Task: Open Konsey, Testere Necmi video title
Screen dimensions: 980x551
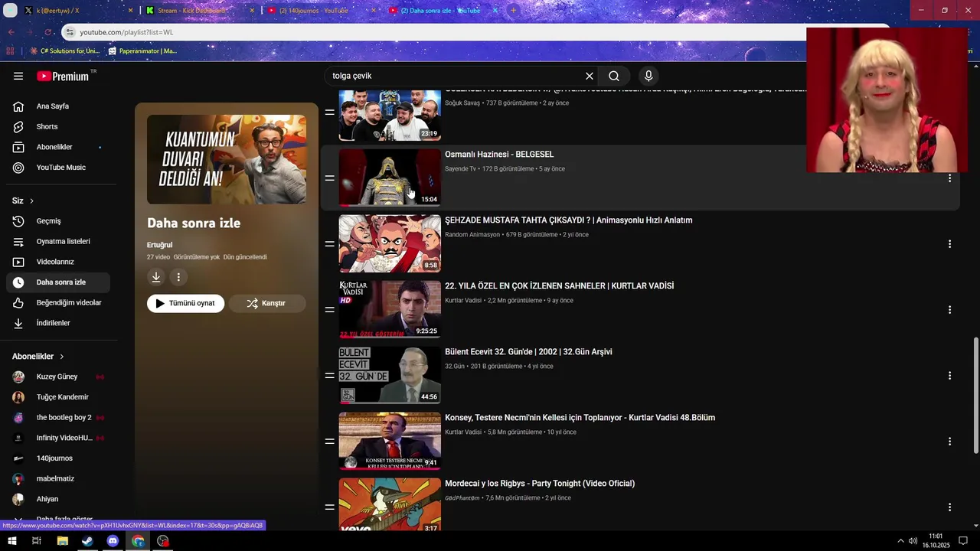Action: click(x=580, y=418)
